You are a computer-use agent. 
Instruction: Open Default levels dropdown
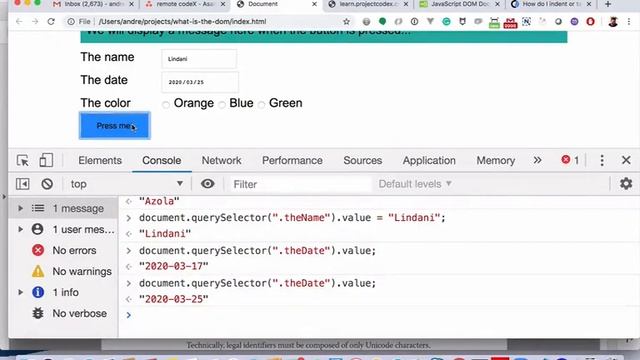point(415,184)
